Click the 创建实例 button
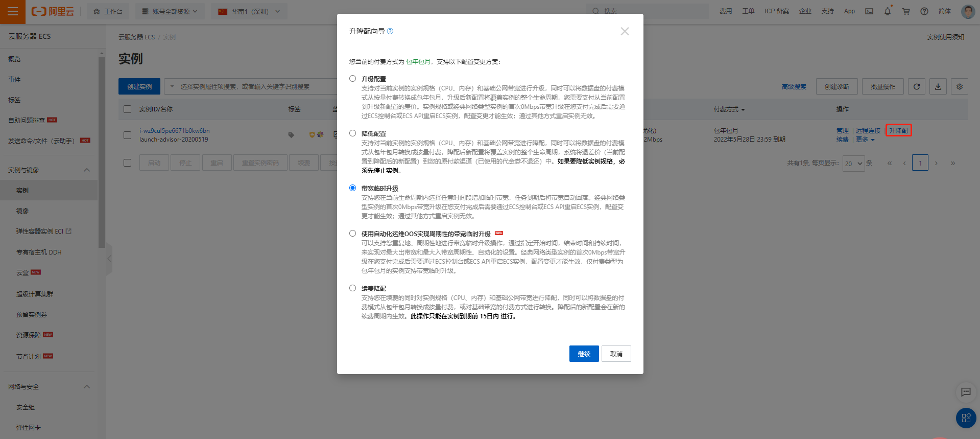Screen dimensions: 980x439 [x=139, y=86]
